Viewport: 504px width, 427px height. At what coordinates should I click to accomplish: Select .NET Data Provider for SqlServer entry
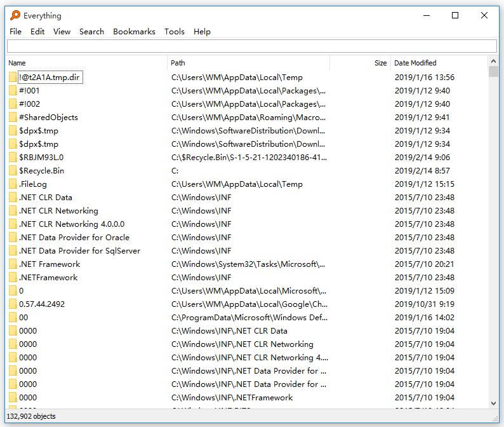[x=79, y=250]
